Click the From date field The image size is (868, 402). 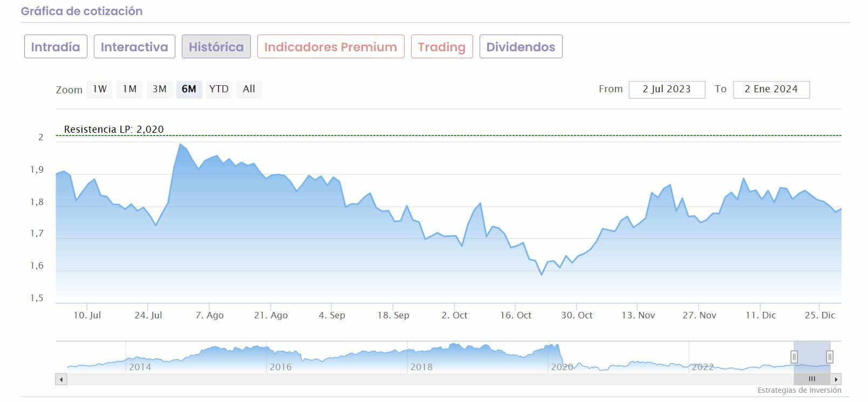(x=667, y=90)
